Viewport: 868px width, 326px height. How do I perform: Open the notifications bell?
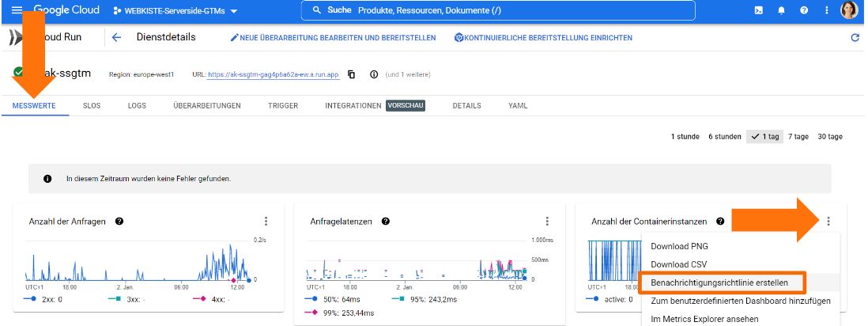782,10
